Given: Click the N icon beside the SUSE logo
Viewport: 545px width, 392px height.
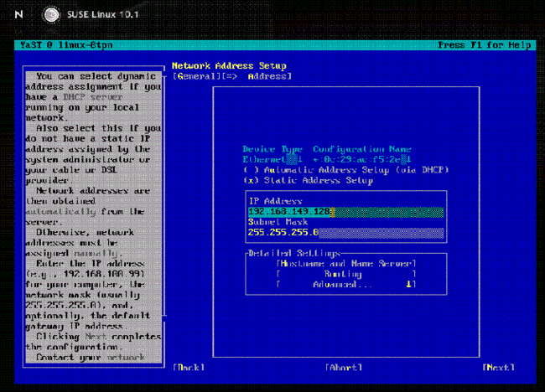Looking at the screenshot, I should 18,14.
